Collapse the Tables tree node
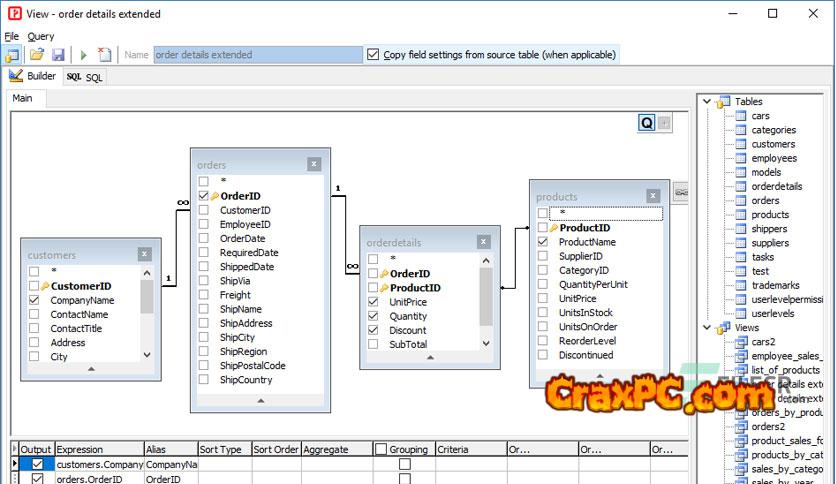Viewport: 836px width, 484px height. click(706, 102)
